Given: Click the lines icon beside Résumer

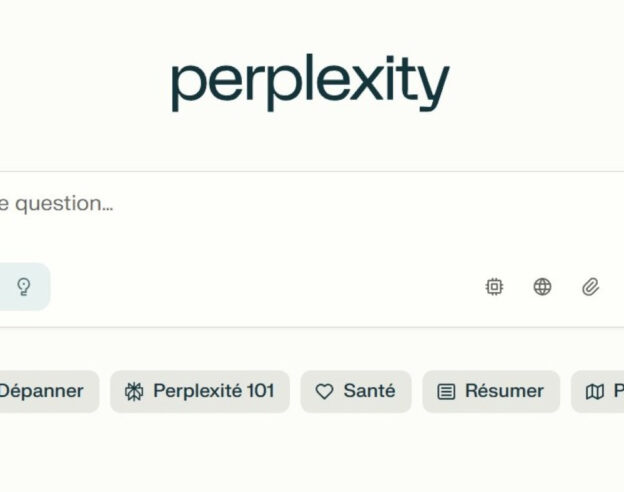Looking at the screenshot, I should click(446, 392).
